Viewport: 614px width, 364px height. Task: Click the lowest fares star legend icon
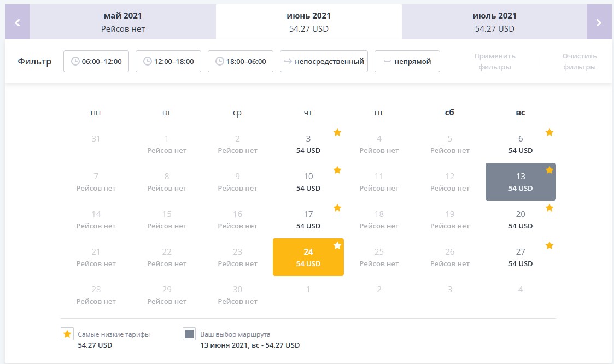pyautogui.click(x=67, y=334)
